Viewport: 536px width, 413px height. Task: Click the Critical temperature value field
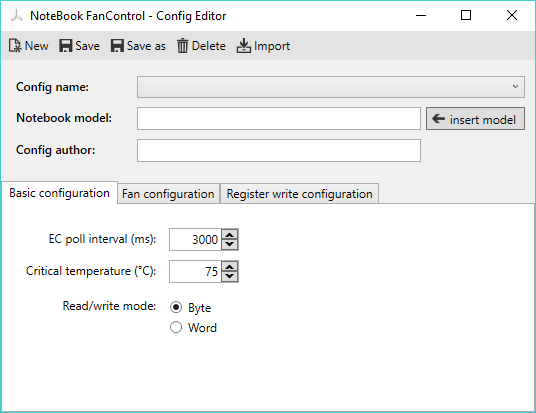coord(195,272)
